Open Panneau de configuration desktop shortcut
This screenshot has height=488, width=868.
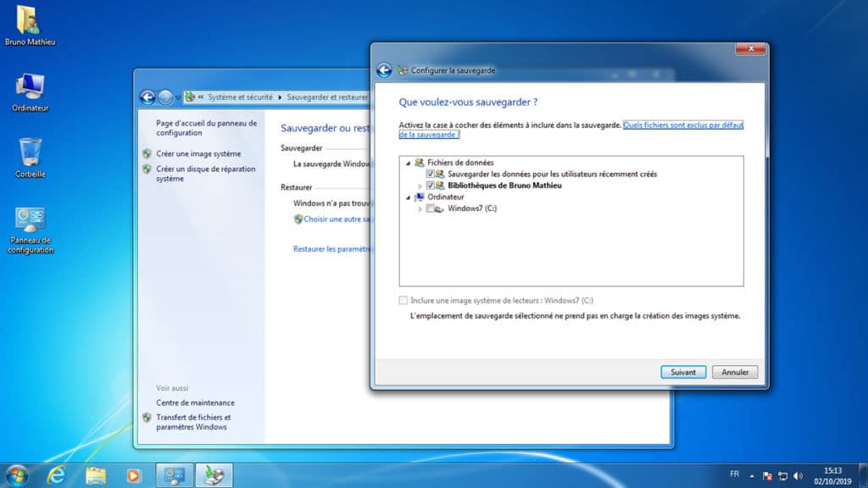coord(31,221)
